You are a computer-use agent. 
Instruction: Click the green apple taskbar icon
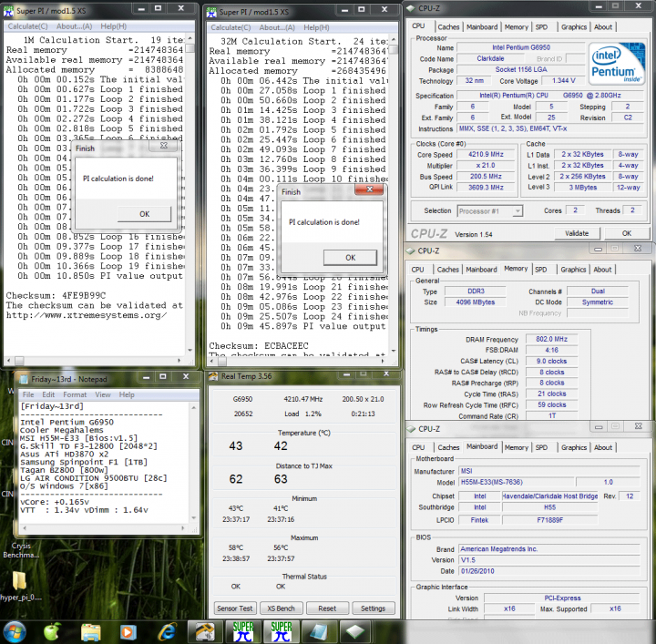(52, 632)
